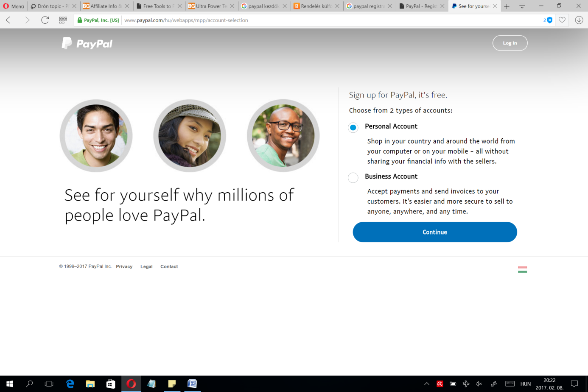Open the tab menu list icon
This screenshot has width=588, height=392.
click(522, 6)
